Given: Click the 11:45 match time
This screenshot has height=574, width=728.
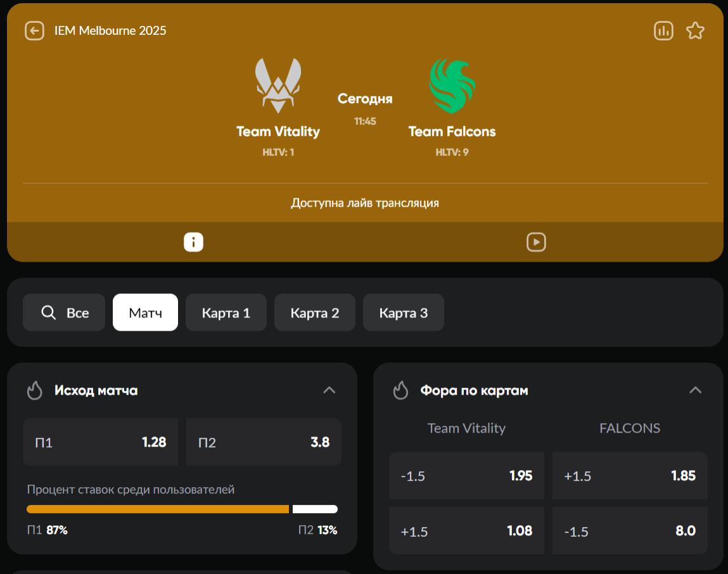Looking at the screenshot, I should pos(365,121).
